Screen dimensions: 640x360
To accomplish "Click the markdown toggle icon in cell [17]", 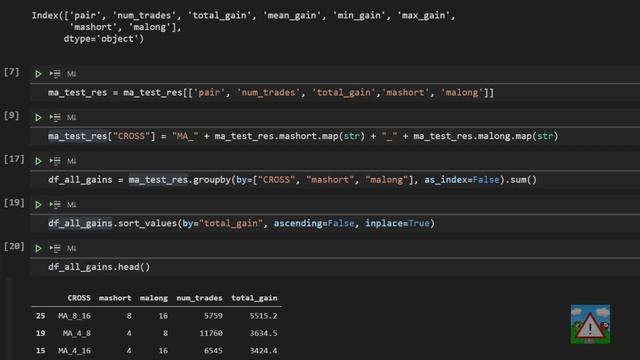I will (x=71, y=161).
